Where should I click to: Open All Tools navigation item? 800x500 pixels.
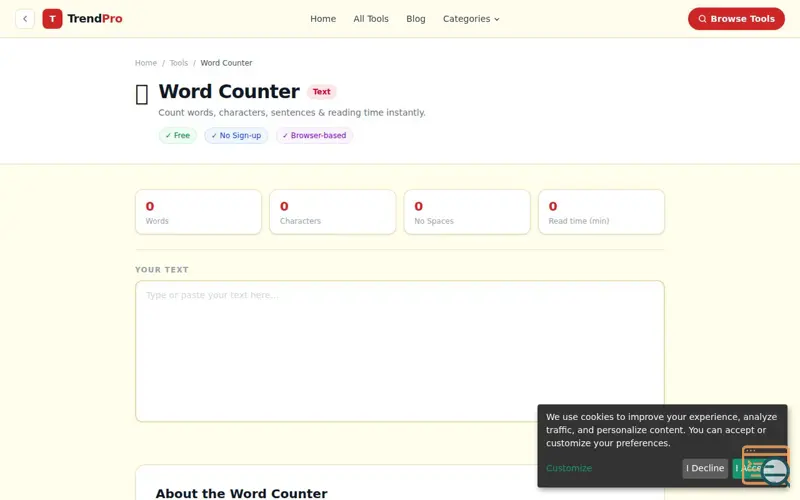(x=371, y=19)
